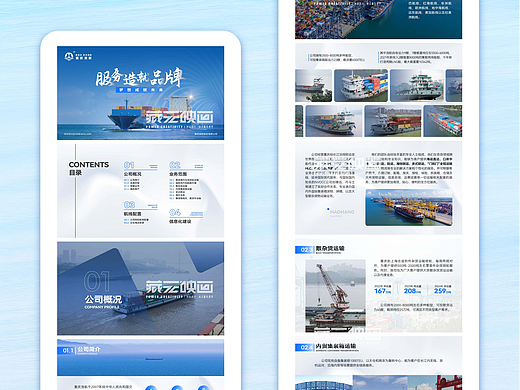Open the dockside crane photo on slide 02.3
The width and height of the screenshot is (520, 390).
pos(335,296)
